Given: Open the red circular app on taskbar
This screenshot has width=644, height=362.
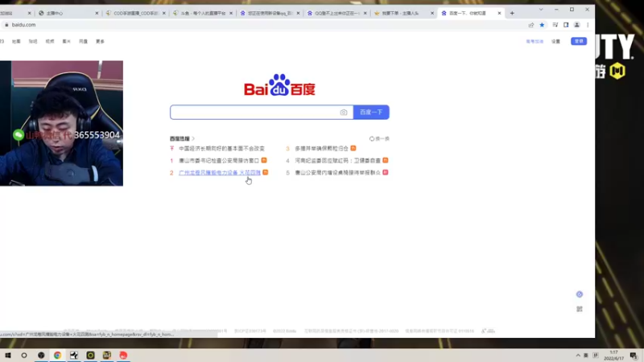Looking at the screenshot, I should click(x=123, y=355).
